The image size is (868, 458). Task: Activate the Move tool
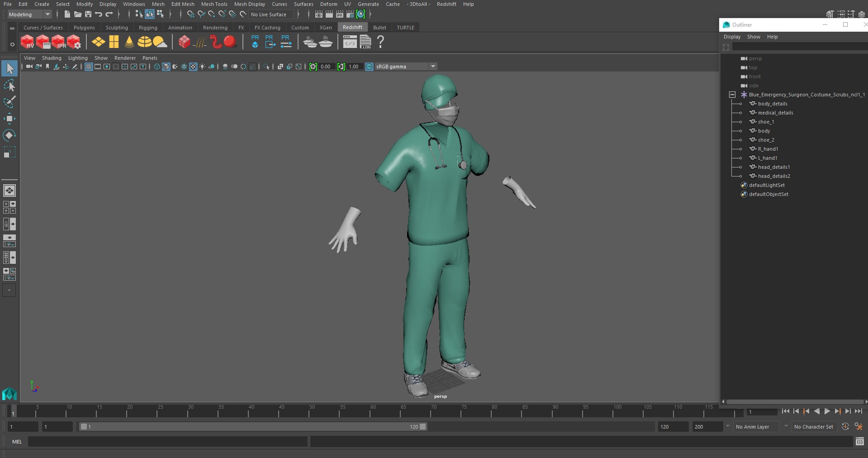click(x=9, y=119)
